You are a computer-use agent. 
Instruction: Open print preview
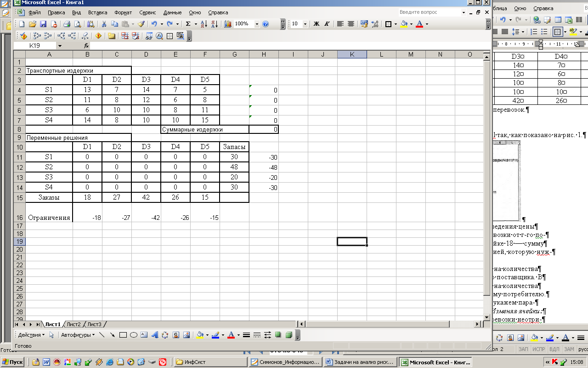click(x=78, y=24)
